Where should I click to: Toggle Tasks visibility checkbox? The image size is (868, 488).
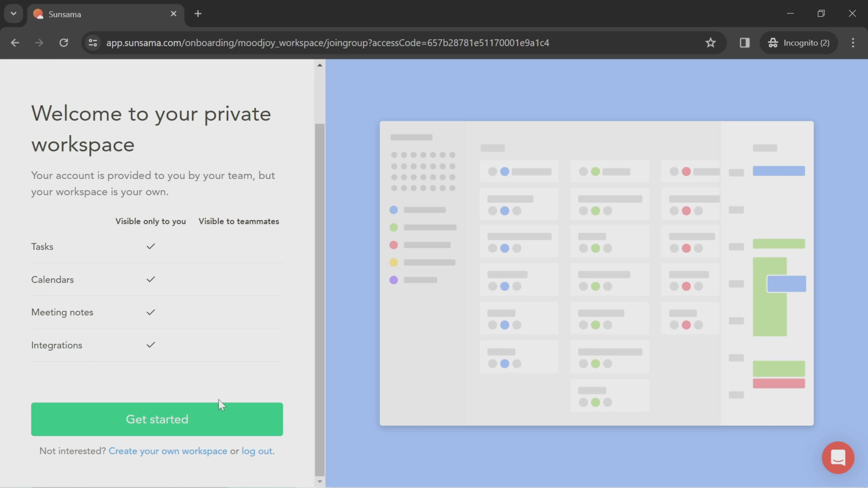point(150,246)
